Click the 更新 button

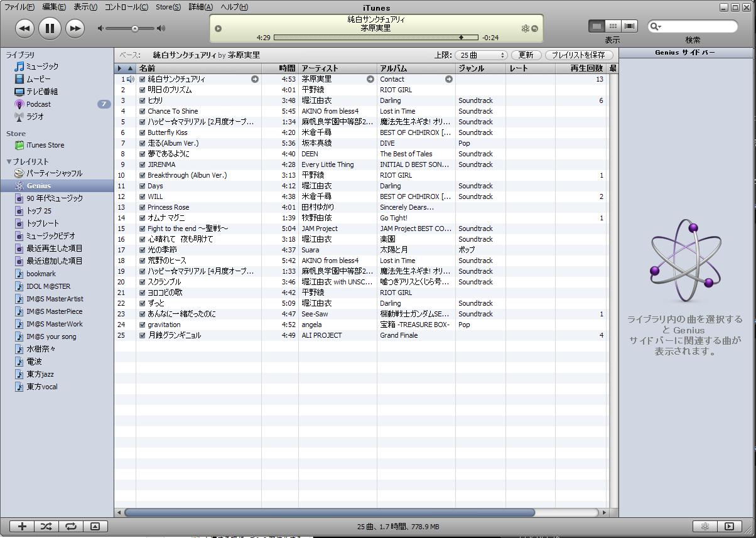click(x=526, y=55)
